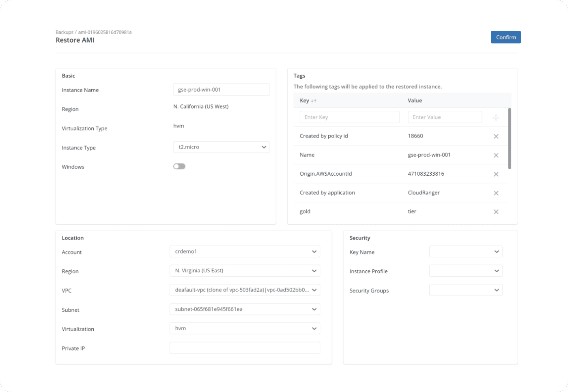568x392 pixels.
Task: Remove the 'Created by policy id' tag
Action: pyautogui.click(x=496, y=136)
